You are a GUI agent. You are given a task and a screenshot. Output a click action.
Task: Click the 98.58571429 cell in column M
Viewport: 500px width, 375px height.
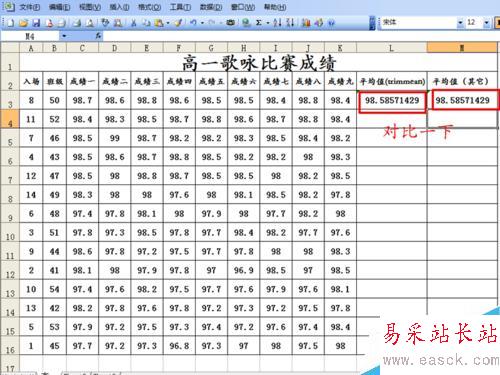463,100
